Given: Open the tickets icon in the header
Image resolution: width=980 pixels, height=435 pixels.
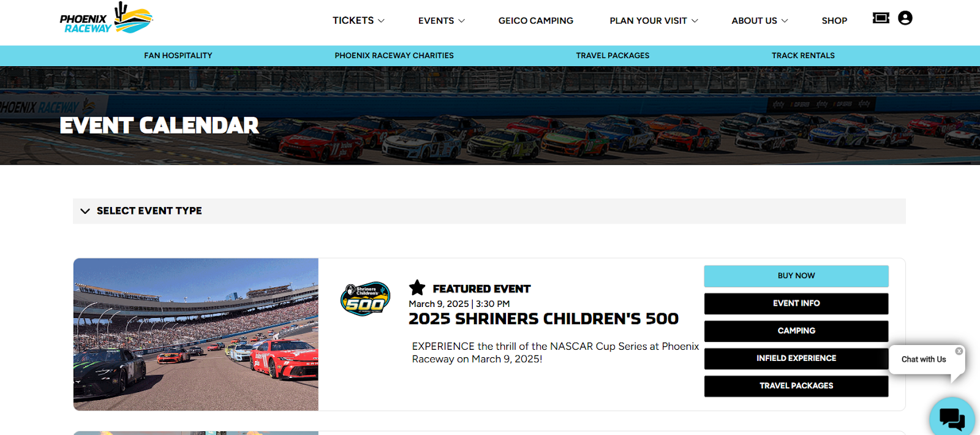Looking at the screenshot, I should click(881, 18).
